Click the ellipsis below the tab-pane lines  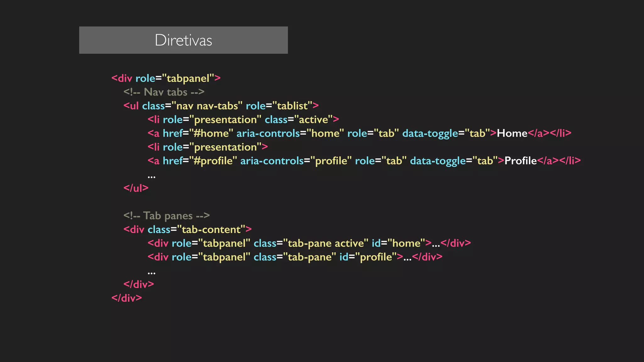point(152,273)
